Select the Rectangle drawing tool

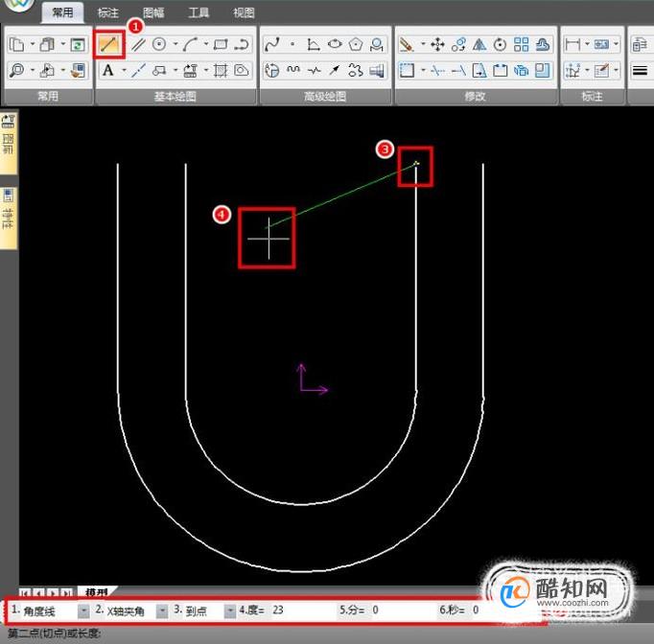[x=221, y=44]
